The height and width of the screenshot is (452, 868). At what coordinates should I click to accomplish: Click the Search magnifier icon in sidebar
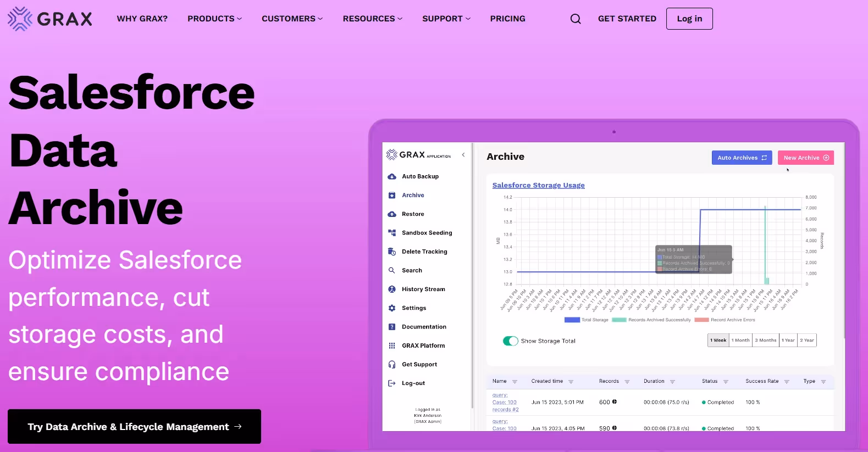pyautogui.click(x=392, y=270)
